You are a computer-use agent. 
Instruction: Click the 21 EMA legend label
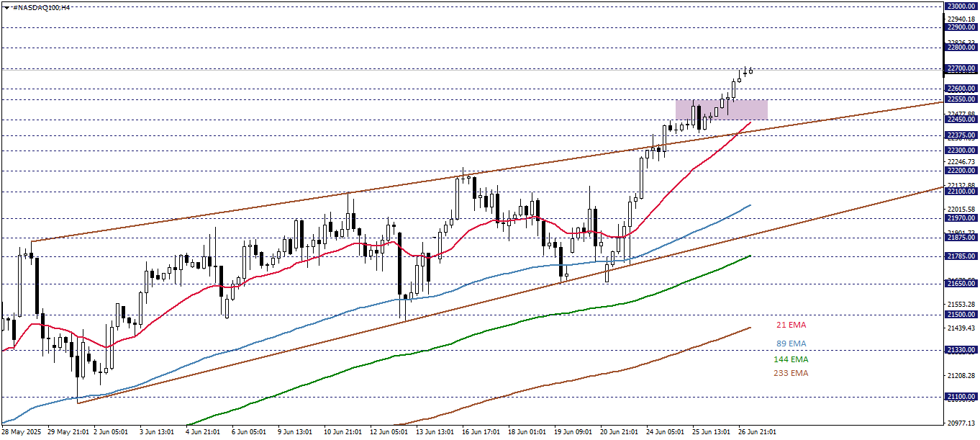click(791, 325)
